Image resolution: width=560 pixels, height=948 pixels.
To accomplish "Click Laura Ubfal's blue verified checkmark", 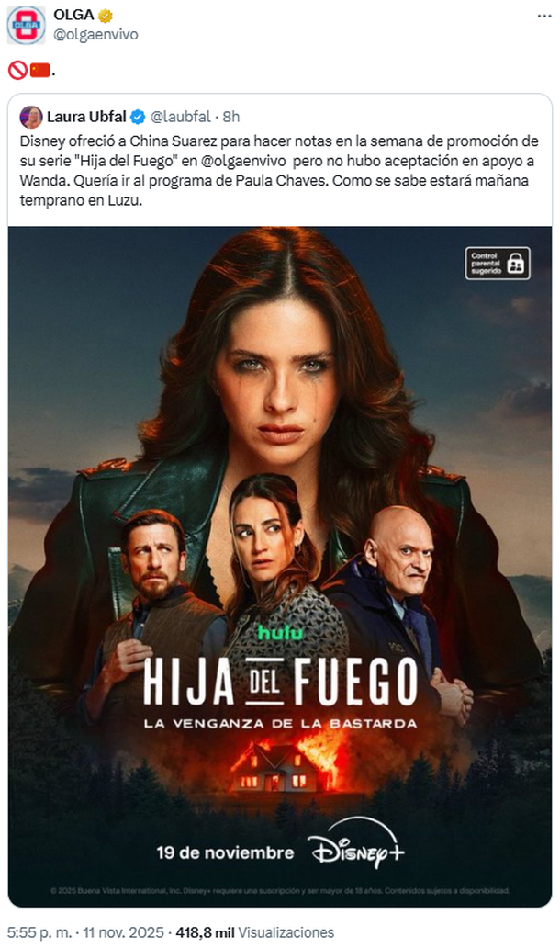I will click(138, 117).
